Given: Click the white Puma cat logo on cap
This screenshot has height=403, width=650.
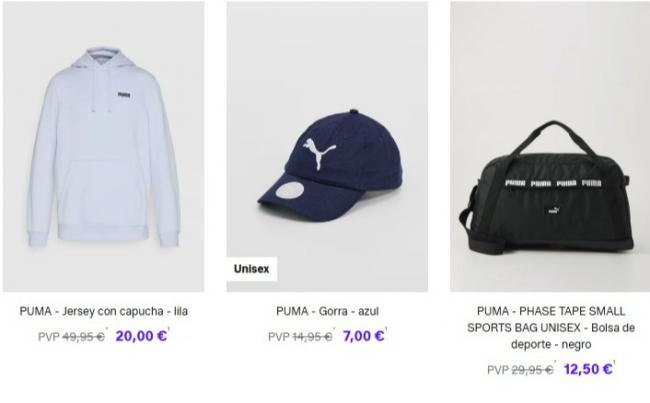Looking at the screenshot, I should (319, 153).
